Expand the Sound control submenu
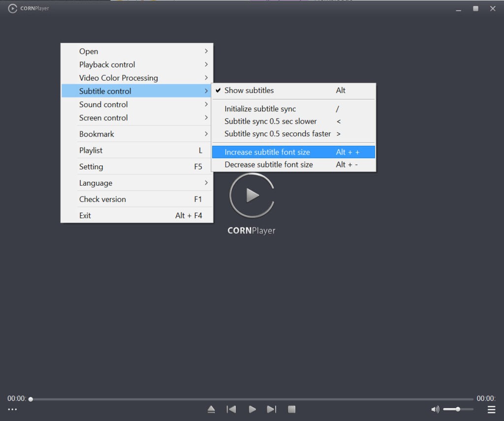 pyautogui.click(x=137, y=104)
